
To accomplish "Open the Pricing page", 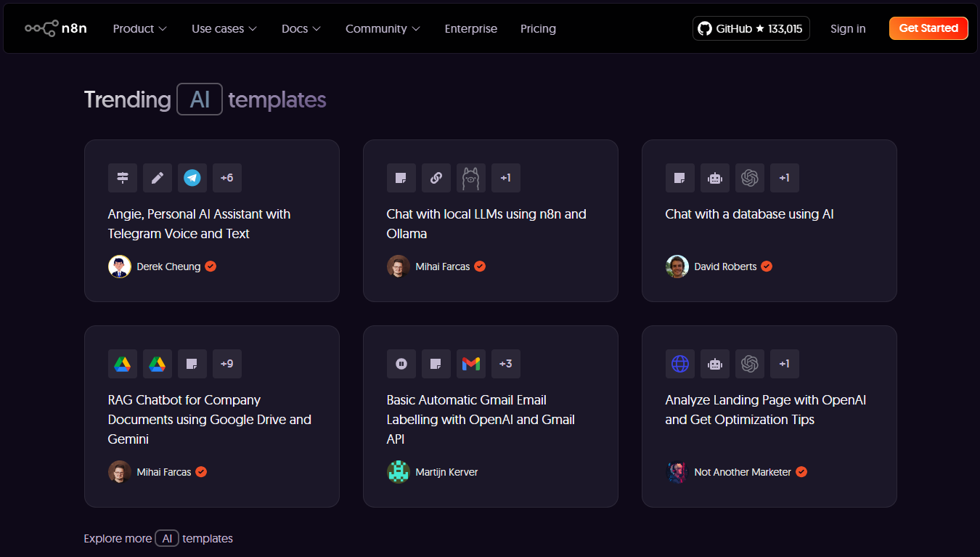I will [538, 28].
